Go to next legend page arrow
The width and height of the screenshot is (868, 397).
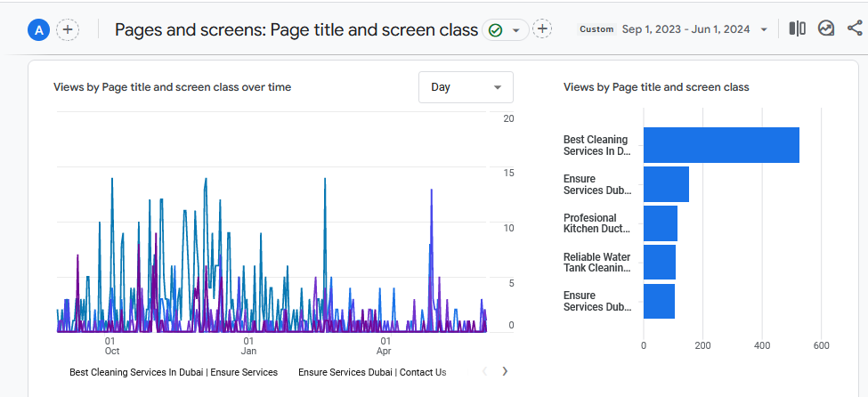[505, 371]
